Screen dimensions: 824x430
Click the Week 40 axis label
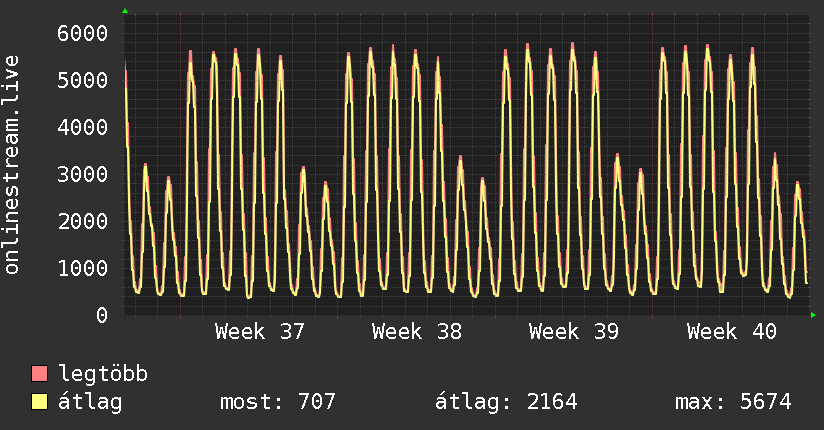click(732, 332)
